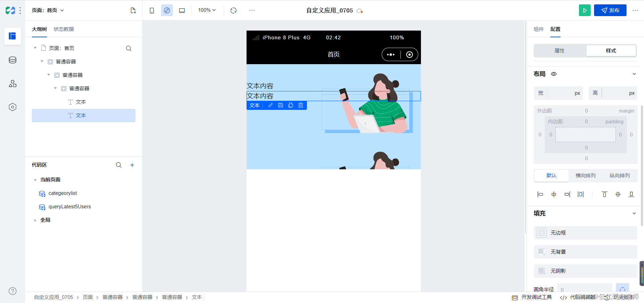Click the 发布 publish button
The height and width of the screenshot is (303, 644).
coord(610,10)
